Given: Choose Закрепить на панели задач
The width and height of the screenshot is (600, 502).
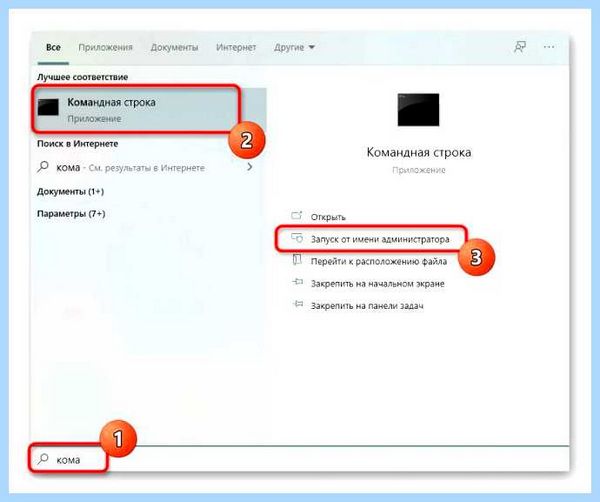Looking at the screenshot, I should [367, 306].
